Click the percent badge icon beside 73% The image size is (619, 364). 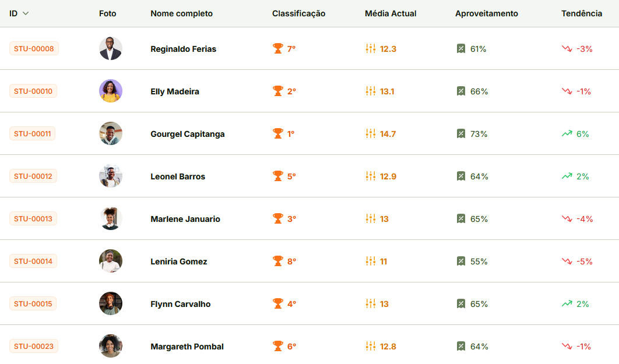pos(461,133)
